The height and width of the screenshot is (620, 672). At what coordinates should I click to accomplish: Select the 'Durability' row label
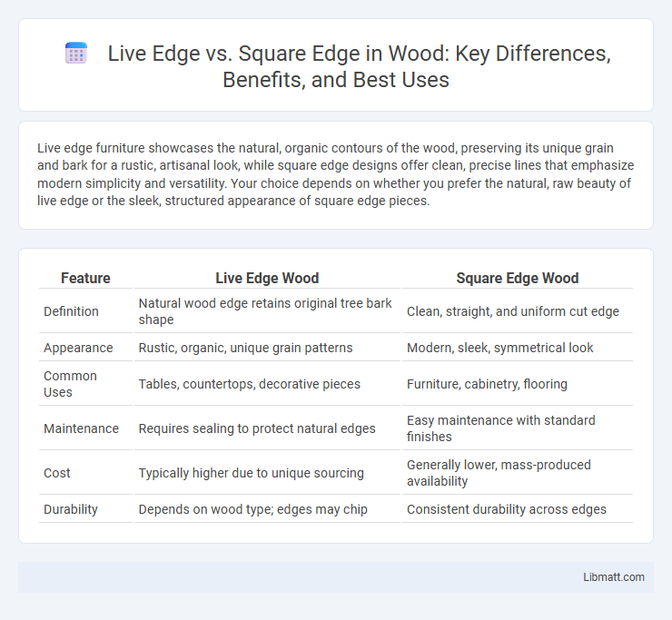pos(71,509)
